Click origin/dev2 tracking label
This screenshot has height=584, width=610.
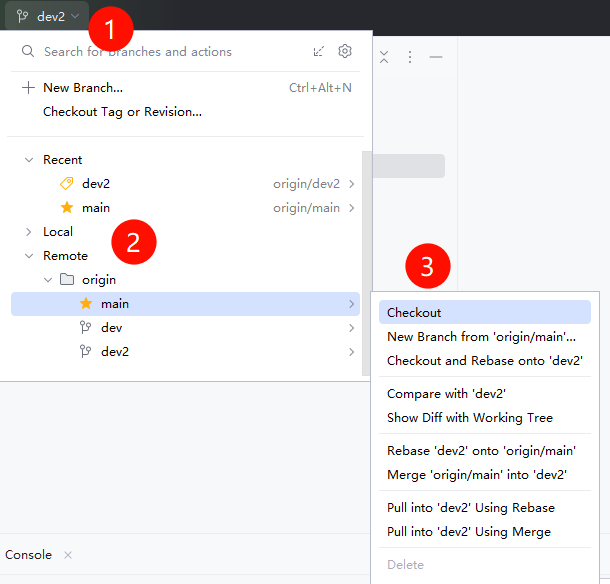pos(306,184)
